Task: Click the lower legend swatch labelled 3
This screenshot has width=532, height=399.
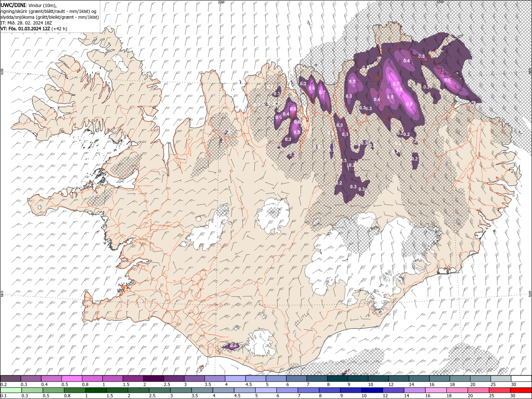Action: (180, 390)
